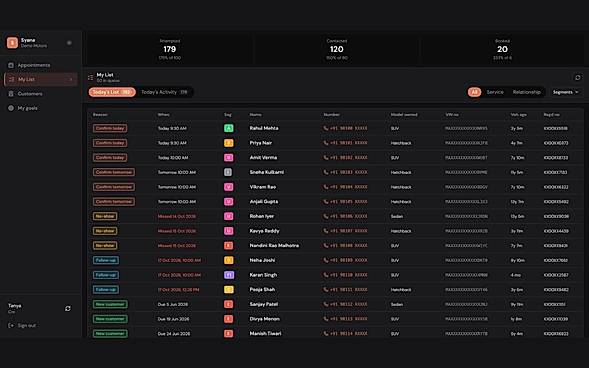Click the Appointments calendar icon
This screenshot has height=368, width=589.
(x=11, y=65)
